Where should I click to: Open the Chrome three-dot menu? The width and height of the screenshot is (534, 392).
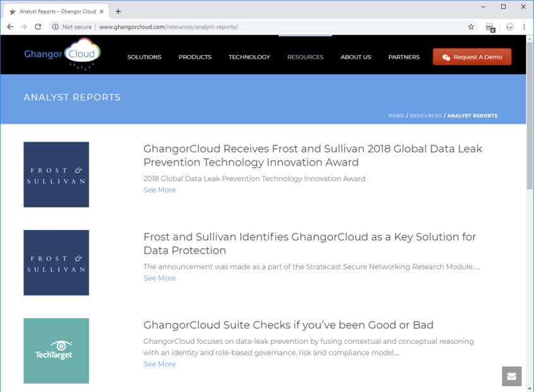point(524,27)
